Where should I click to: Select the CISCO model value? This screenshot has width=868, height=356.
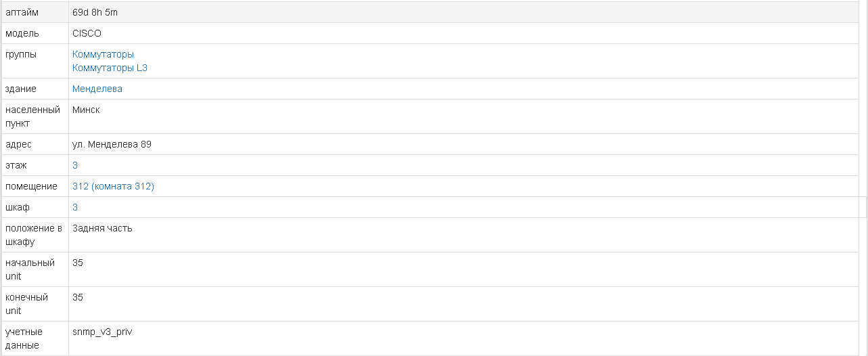[87, 33]
